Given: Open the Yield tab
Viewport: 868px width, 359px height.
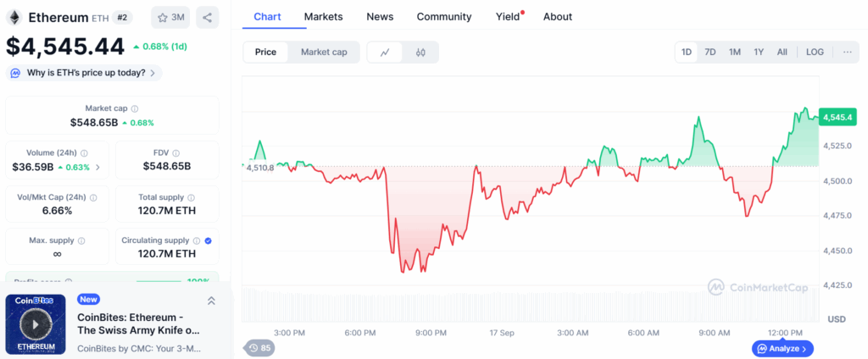Looking at the screenshot, I should point(508,16).
